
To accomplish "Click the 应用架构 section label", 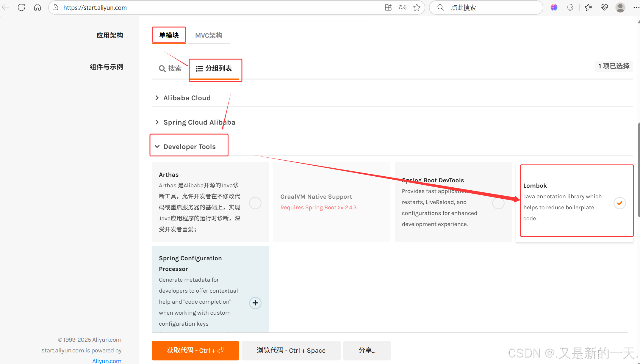I will [110, 35].
